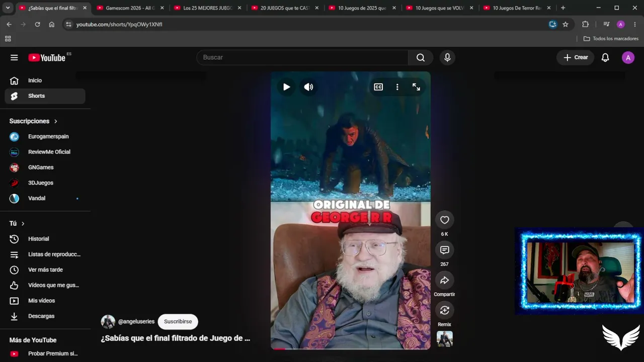
Task: Remix this Short
Action: click(444, 310)
